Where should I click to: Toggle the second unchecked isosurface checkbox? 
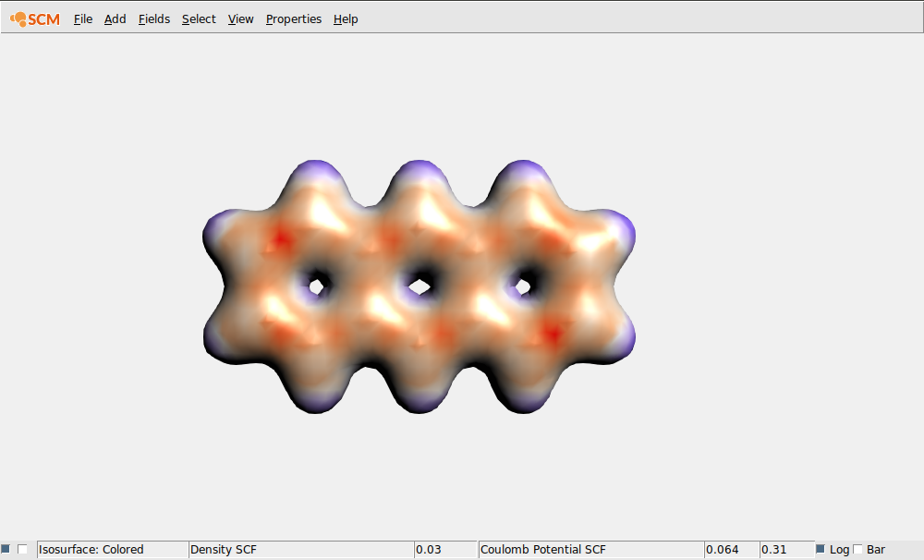[x=22, y=549]
